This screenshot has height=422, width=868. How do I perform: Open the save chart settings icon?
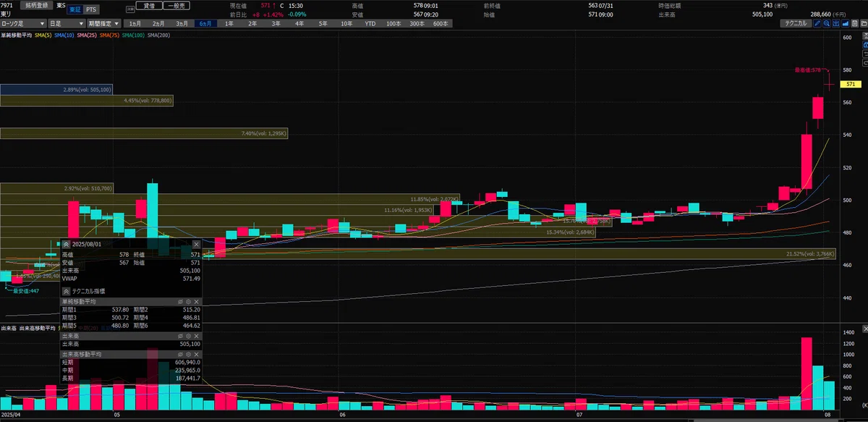pos(855,23)
